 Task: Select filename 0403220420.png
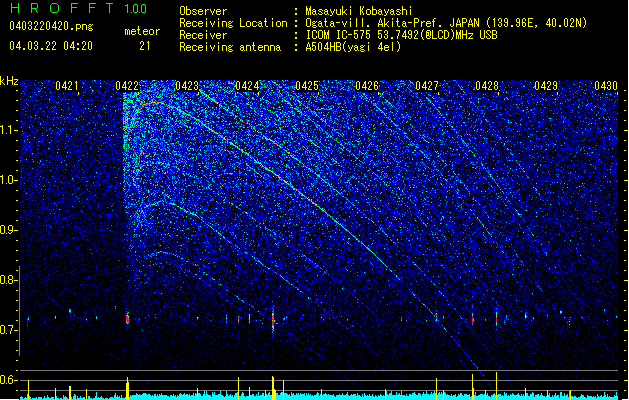coord(51,26)
